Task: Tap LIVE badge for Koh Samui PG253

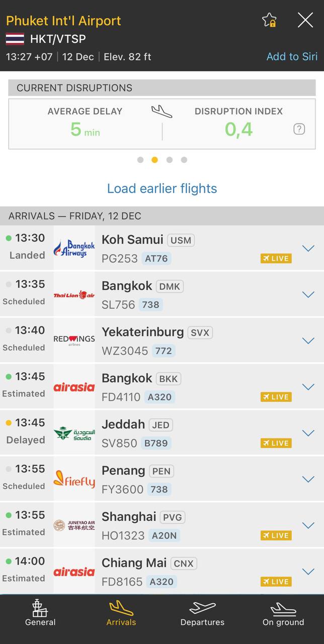Action: point(276,259)
